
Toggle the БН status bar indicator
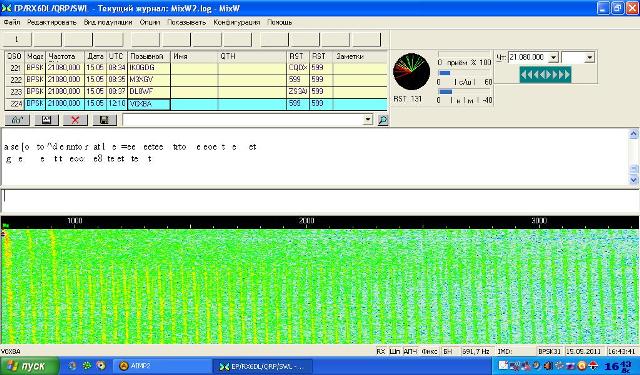point(450,351)
